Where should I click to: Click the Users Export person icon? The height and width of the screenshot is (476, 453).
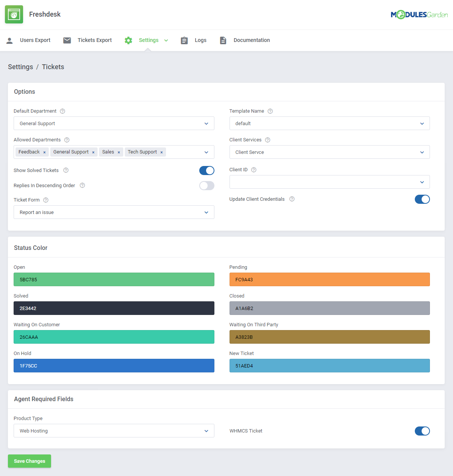pyautogui.click(x=9, y=40)
